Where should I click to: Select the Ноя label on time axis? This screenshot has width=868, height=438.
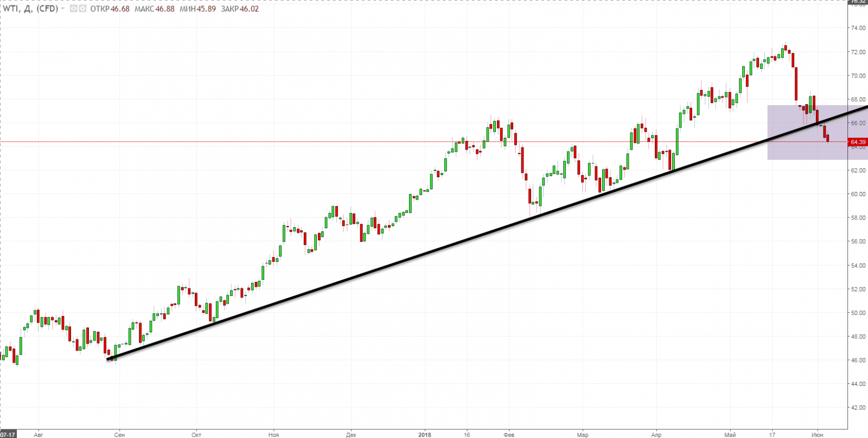point(274,434)
